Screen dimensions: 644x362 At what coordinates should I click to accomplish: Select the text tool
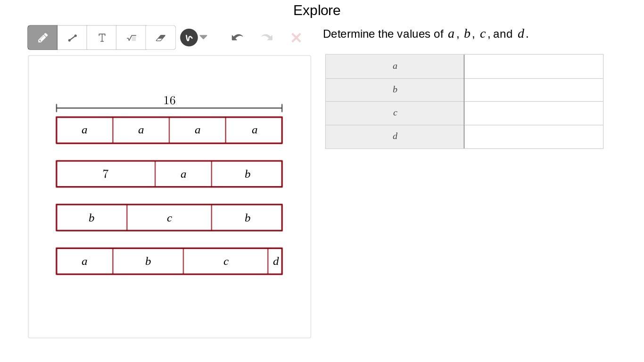tap(101, 38)
